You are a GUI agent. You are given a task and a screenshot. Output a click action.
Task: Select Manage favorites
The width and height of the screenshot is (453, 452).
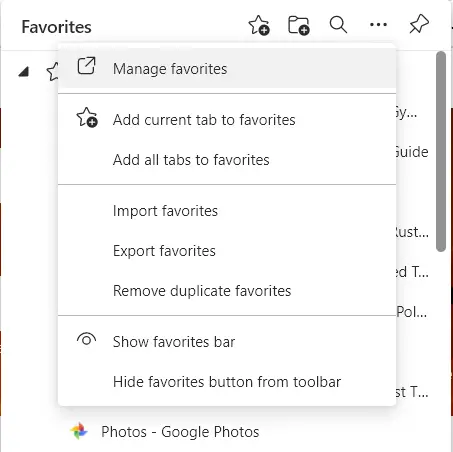click(227, 68)
